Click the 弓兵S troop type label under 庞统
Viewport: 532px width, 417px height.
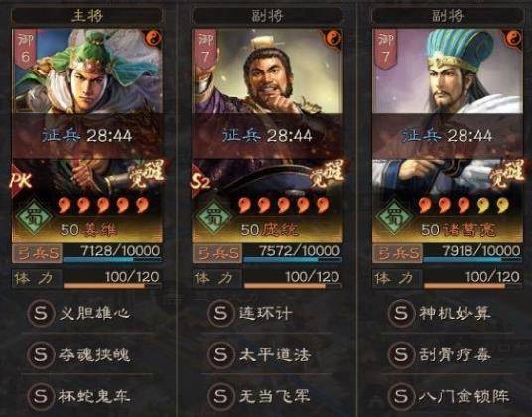217,253
